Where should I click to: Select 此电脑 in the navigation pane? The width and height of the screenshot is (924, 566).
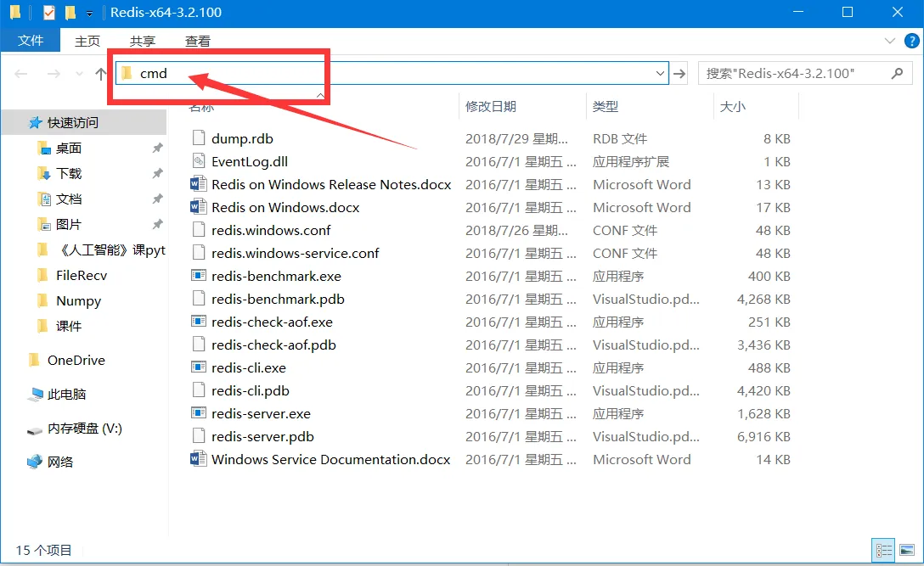click(66, 394)
